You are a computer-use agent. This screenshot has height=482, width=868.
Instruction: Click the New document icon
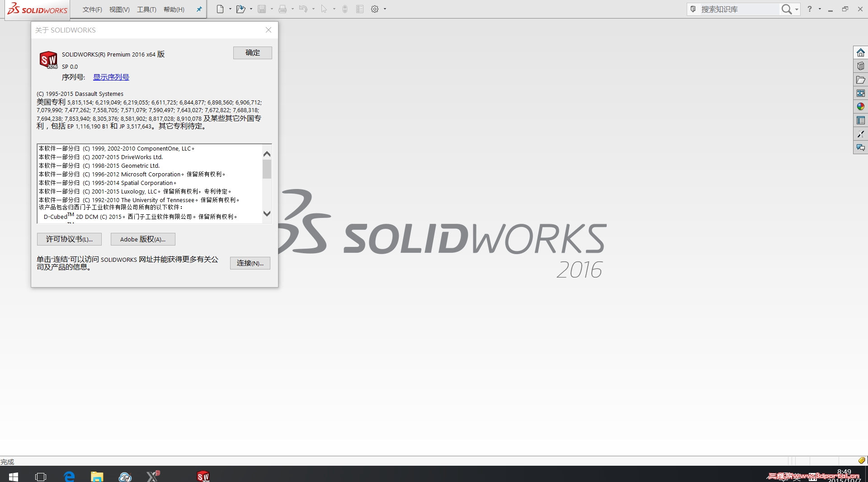tap(220, 9)
